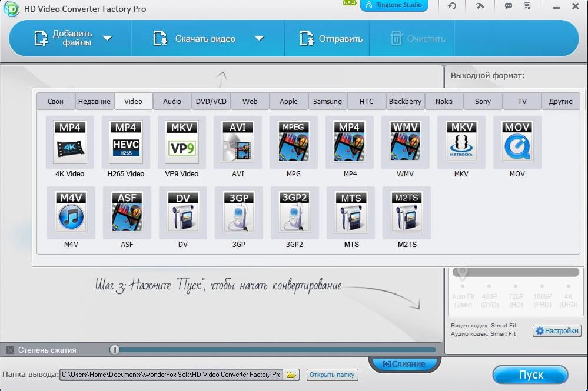The image size is (588, 391).
Task: Open the DVD/VCD tab
Action: 211,102
